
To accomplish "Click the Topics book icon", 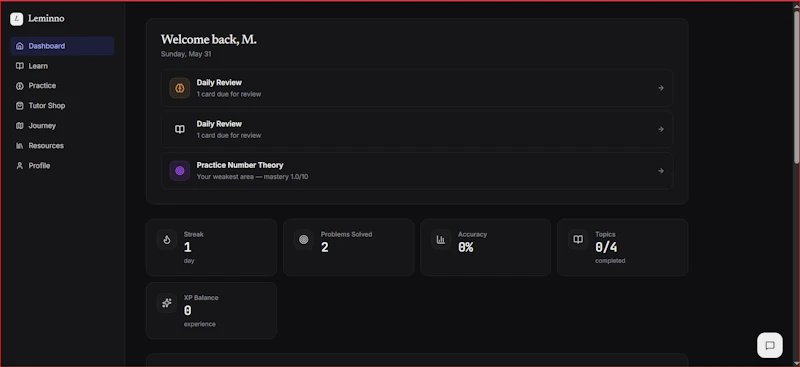I will click(578, 239).
